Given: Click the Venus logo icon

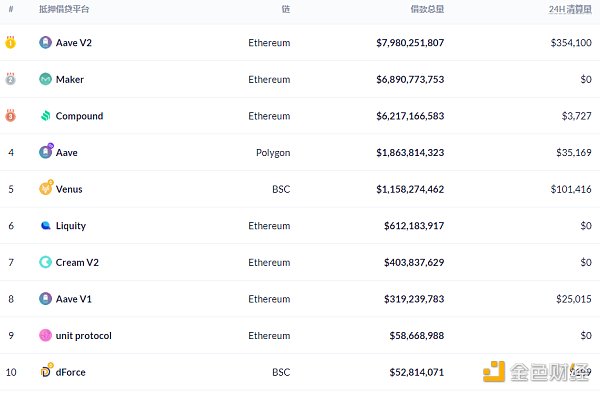Looking at the screenshot, I should 46,188.
